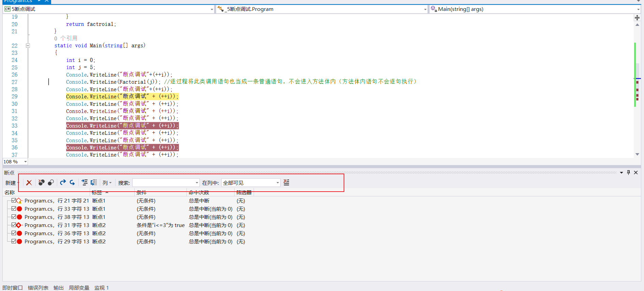The image size is (644, 291).
Task: Click condition text 条件是"i<=3"为 true
Action: point(161,225)
